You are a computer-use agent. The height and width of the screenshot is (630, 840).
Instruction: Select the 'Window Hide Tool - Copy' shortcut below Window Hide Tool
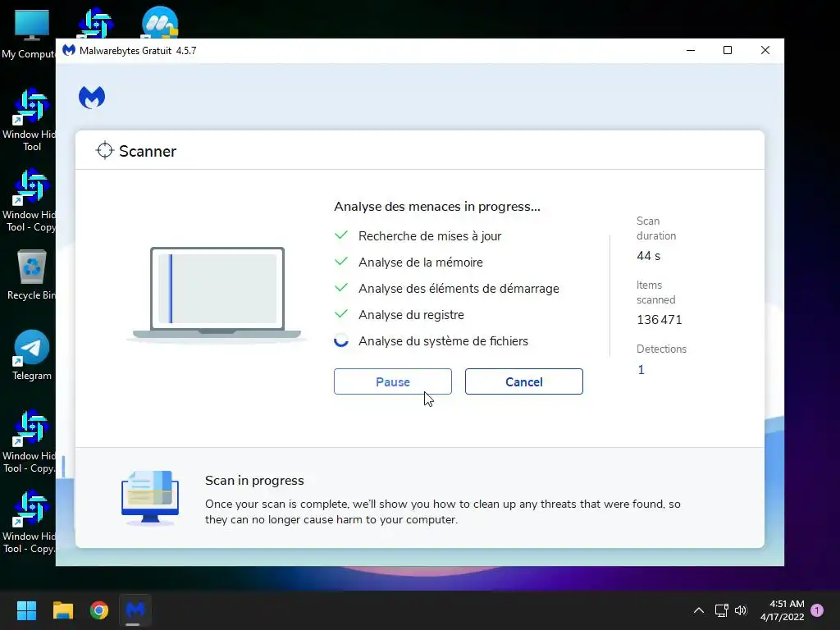tap(29, 200)
